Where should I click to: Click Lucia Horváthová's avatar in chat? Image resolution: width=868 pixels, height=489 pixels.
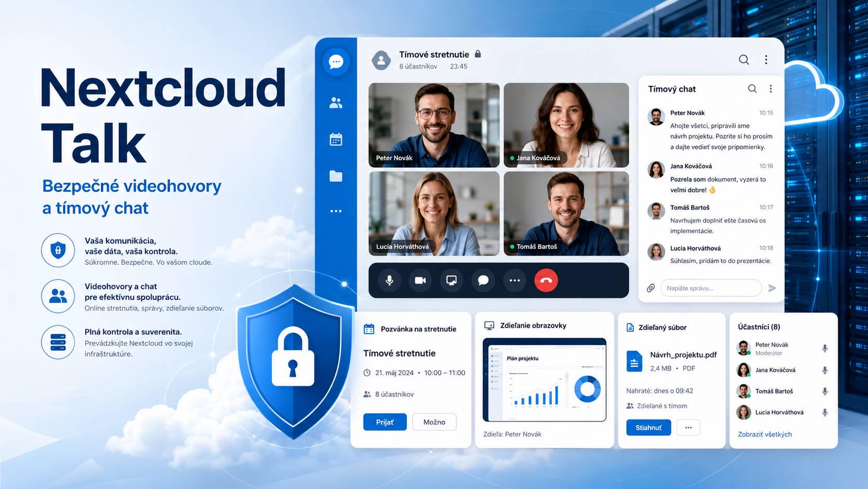click(656, 252)
